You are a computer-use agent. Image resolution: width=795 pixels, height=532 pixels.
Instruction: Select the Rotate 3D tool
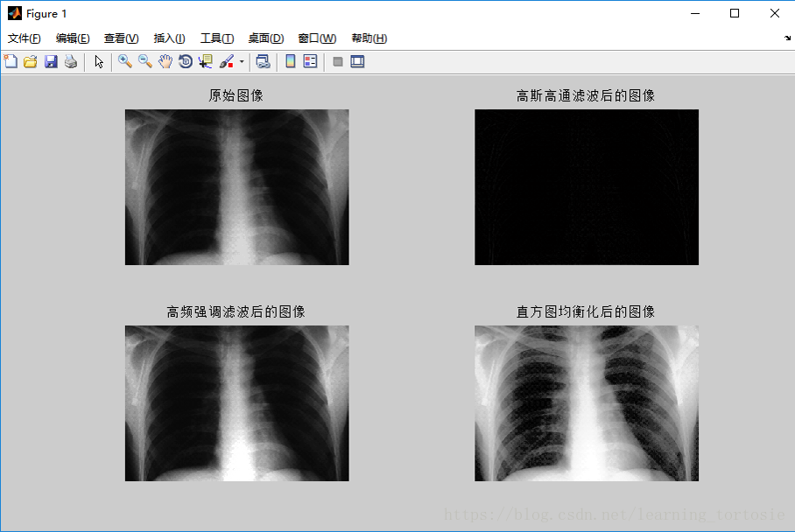pyautogui.click(x=186, y=62)
